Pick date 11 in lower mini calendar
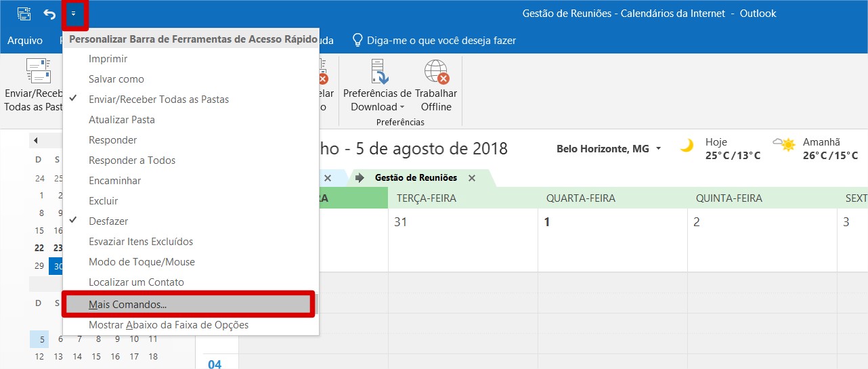Image resolution: width=868 pixels, height=369 pixels. click(x=153, y=339)
